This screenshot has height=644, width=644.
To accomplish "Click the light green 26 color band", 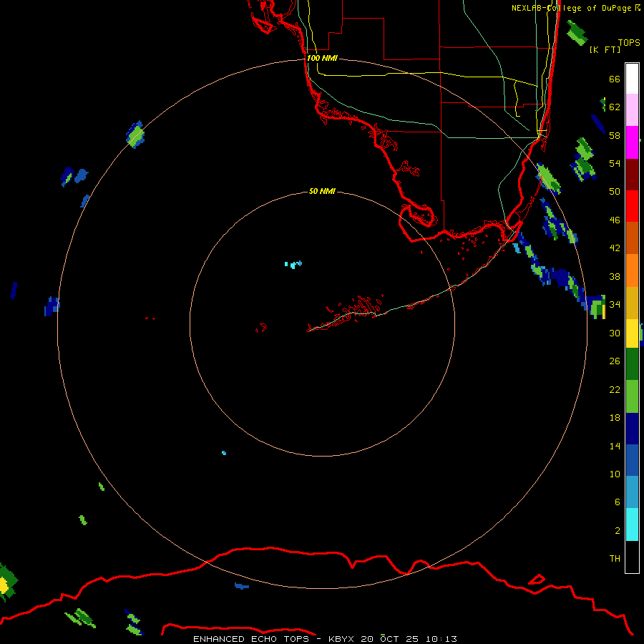I will 632,396.
